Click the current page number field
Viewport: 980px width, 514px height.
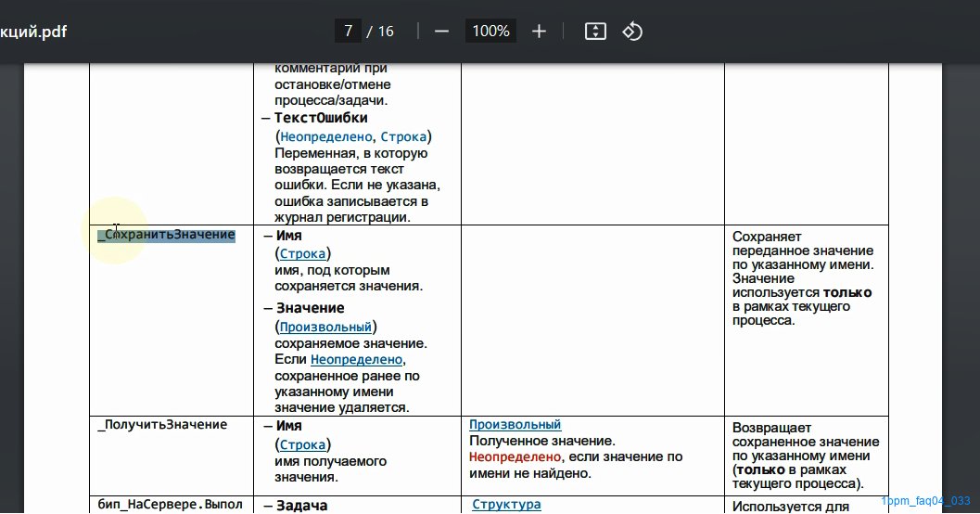point(348,32)
